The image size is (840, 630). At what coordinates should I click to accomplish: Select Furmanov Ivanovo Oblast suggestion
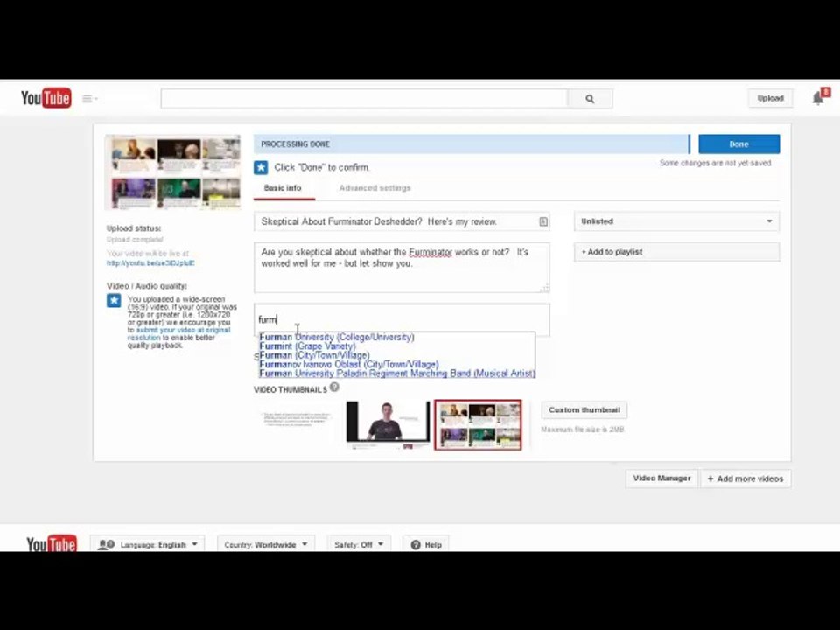(x=349, y=364)
